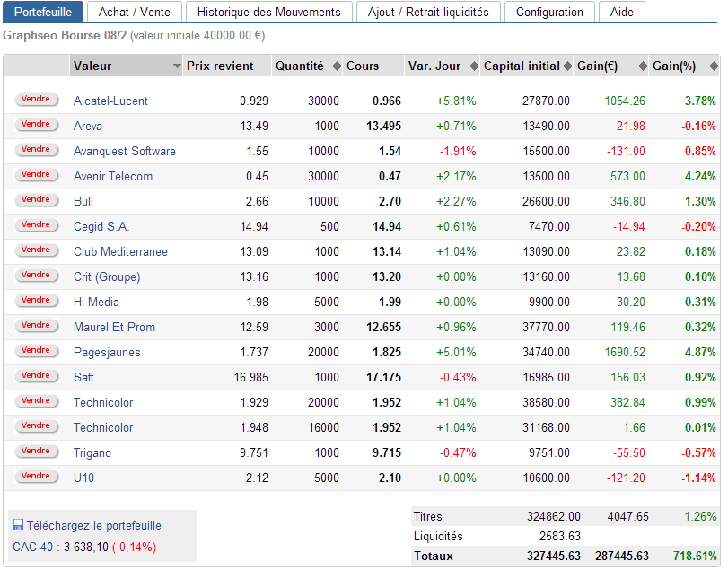This screenshot has height=570, width=728.
Task: Sell the Pagesjaunes position with Vendre
Action: point(36,350)
